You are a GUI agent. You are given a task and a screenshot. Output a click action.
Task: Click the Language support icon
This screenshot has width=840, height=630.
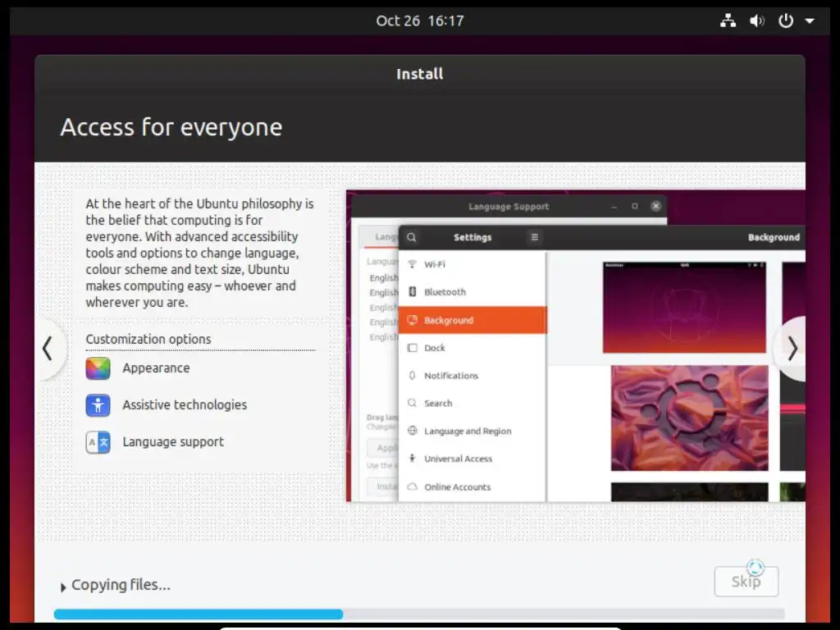[98, 442]
